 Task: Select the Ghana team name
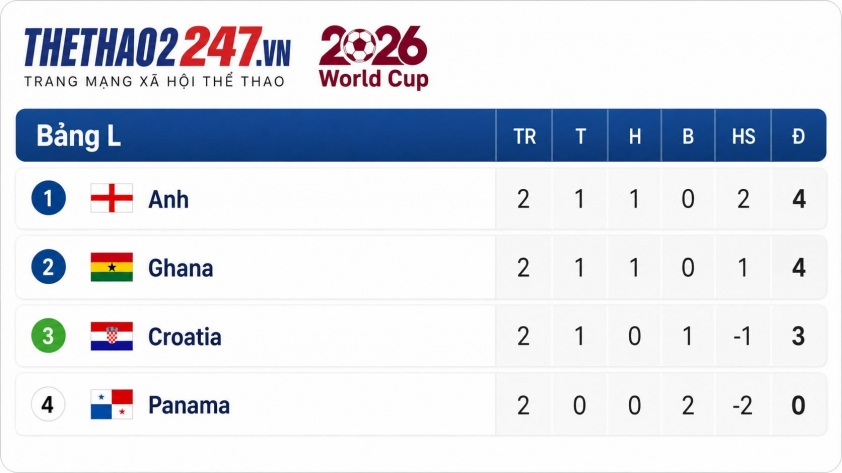[x=180, y=268]
